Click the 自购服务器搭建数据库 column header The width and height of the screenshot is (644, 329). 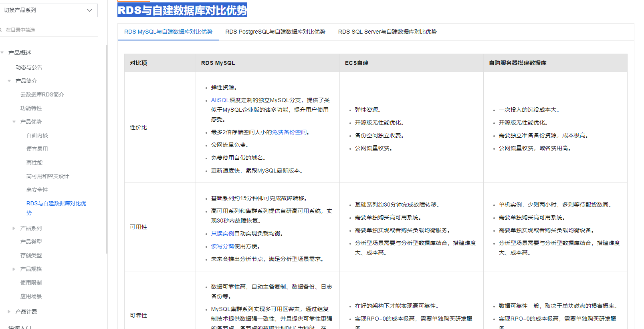click(x=518, y=63)
